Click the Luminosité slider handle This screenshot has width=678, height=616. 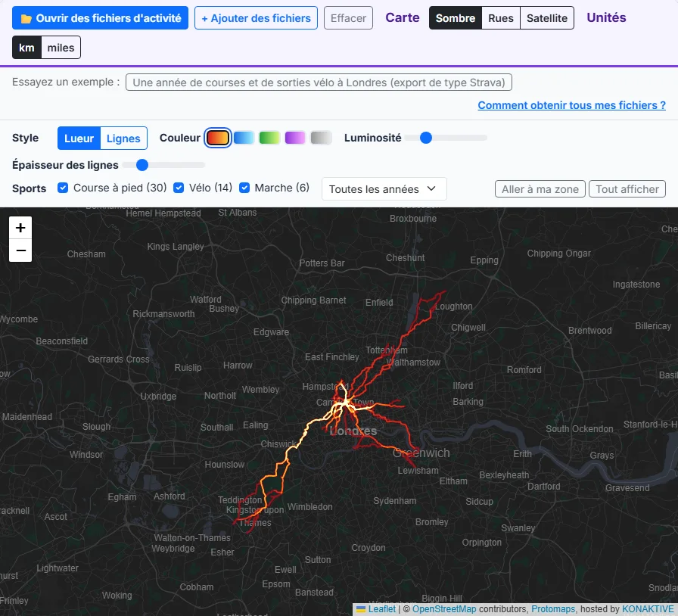click(426, 138)
